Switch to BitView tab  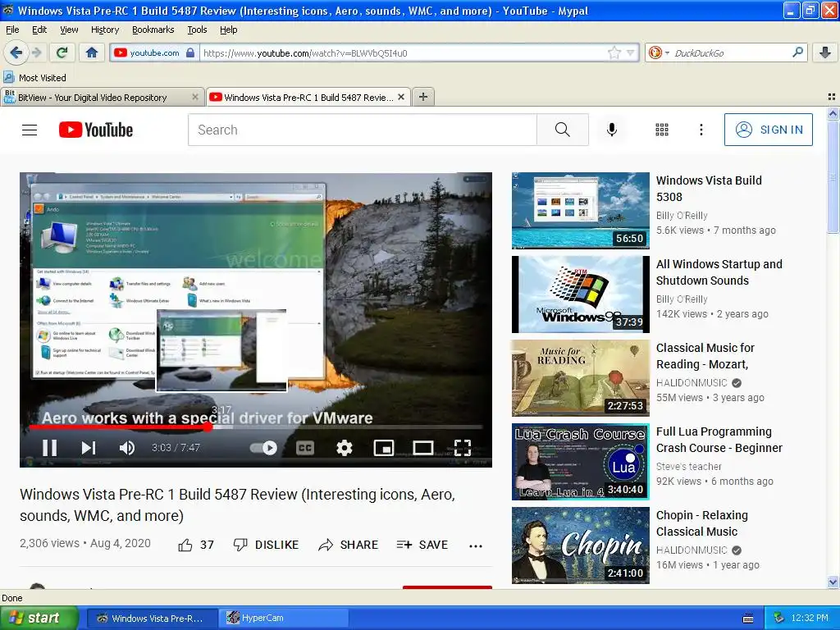tap(102, 97)
